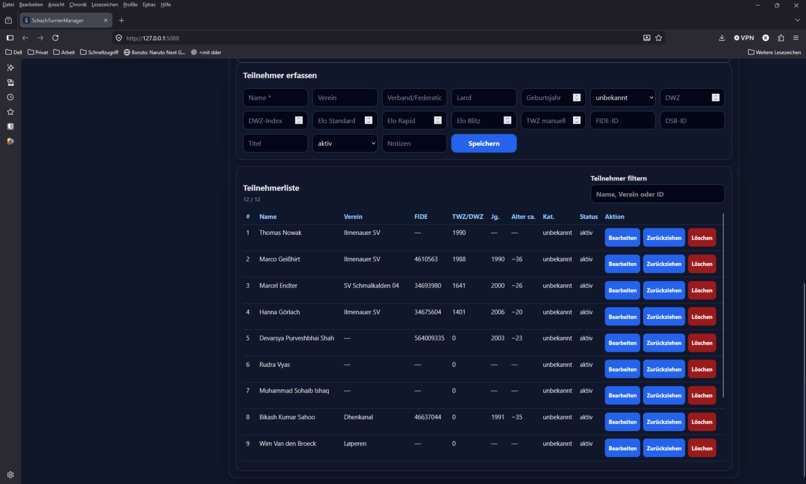Screen dimensions: 806x484
Task: Open the Datei menu
Action: pyautogui.click(x=8, y=5)
